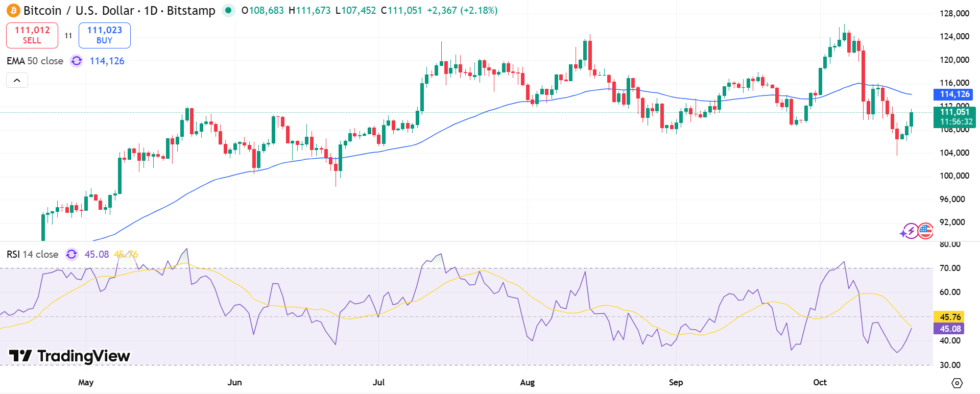Click the blue 114,126 EMA price label
980x394 pixels.
click(x=953, y=94)
